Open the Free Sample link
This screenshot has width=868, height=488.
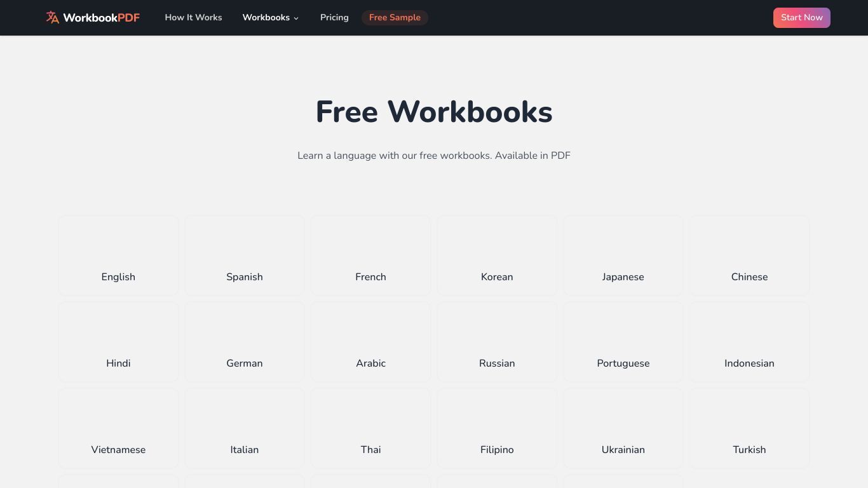(395, 18)
